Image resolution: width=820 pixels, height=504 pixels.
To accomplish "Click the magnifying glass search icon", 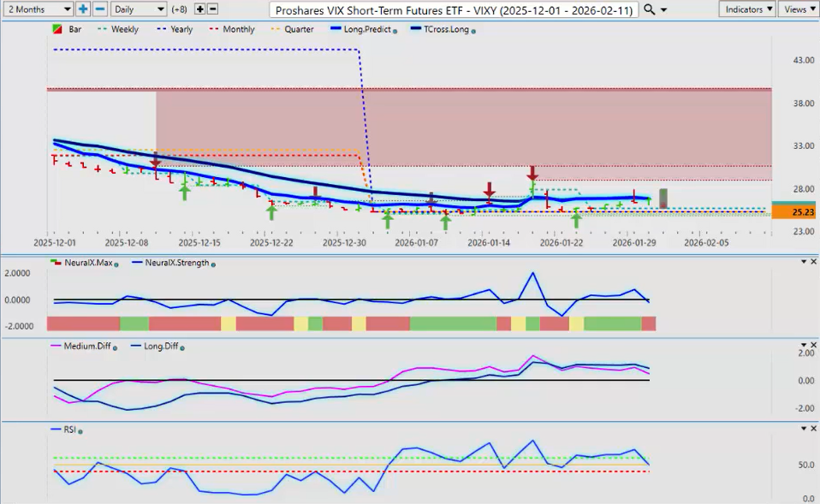I will pyautogui.click(x=650, y=9).
